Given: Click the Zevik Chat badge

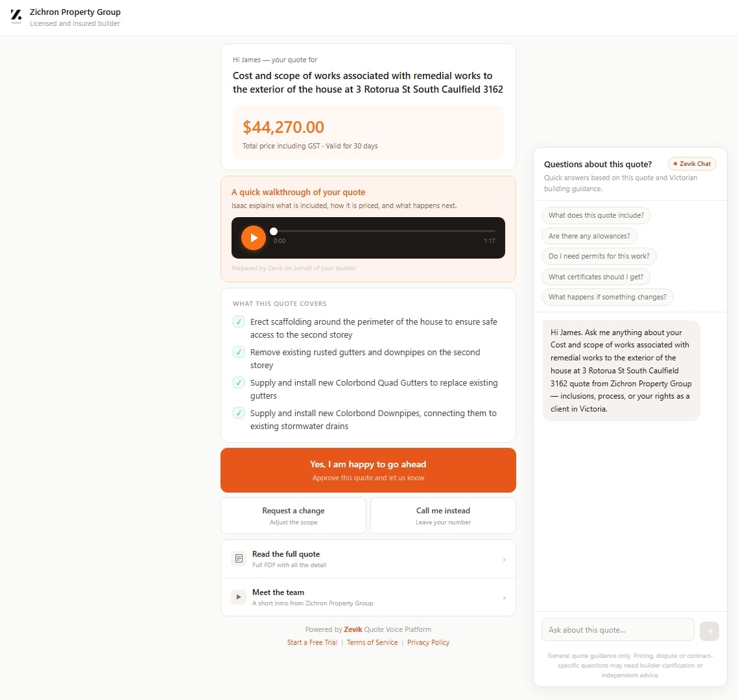Looking at the screenshot, I should click(692, 164).
